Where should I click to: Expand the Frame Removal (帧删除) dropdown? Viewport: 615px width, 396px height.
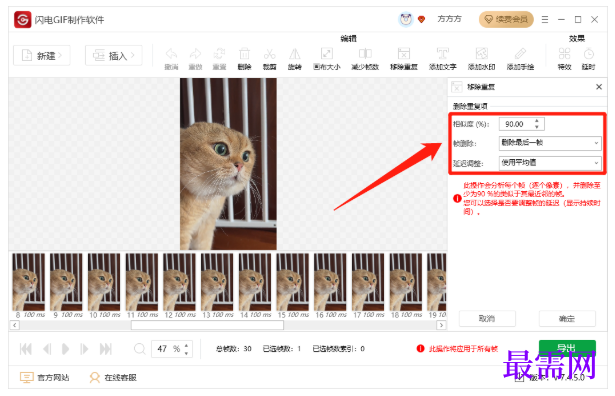click(550, 143)
